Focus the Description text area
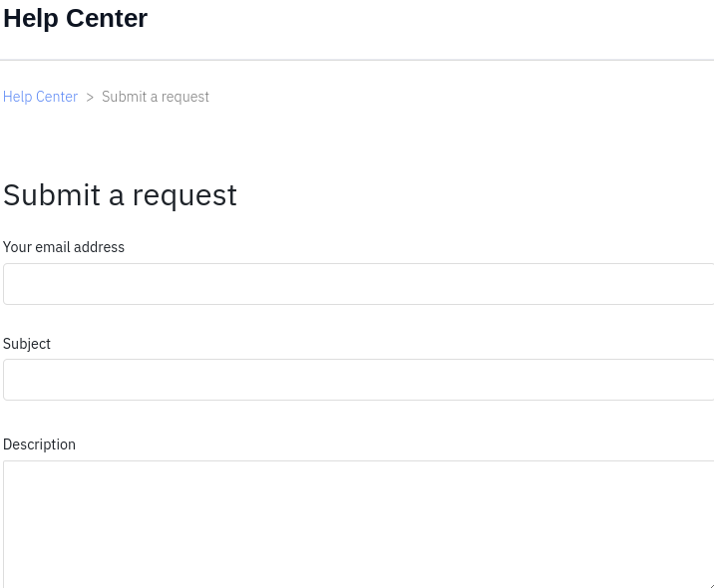This screenshot has height=588, width=714. [358, 524]
